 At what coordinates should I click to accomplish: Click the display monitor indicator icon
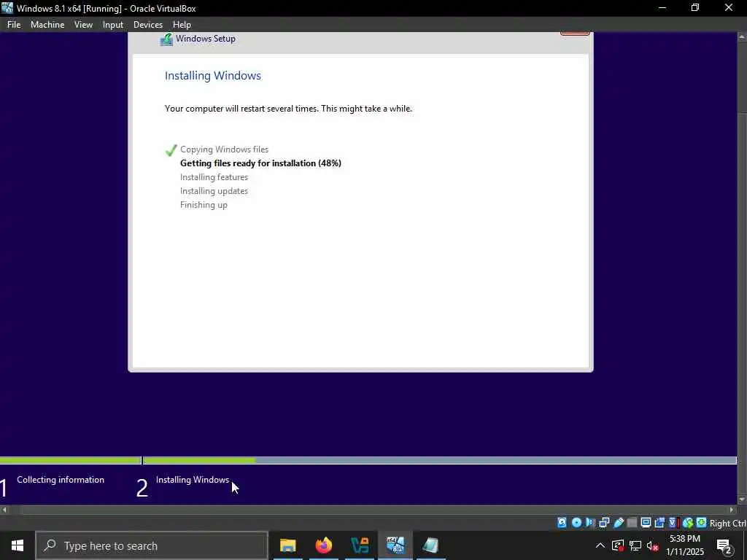click(x=646, y=523)
